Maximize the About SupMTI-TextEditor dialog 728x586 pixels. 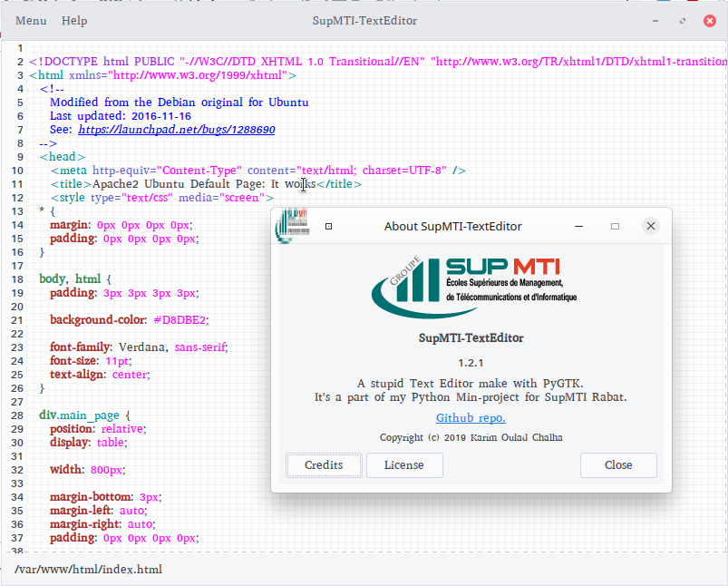[615, 226]
